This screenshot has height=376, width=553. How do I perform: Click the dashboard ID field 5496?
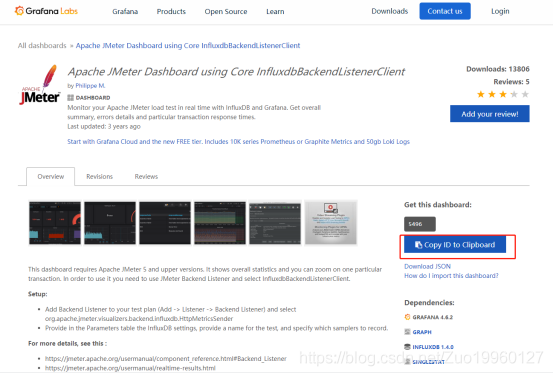pos(420,224)
